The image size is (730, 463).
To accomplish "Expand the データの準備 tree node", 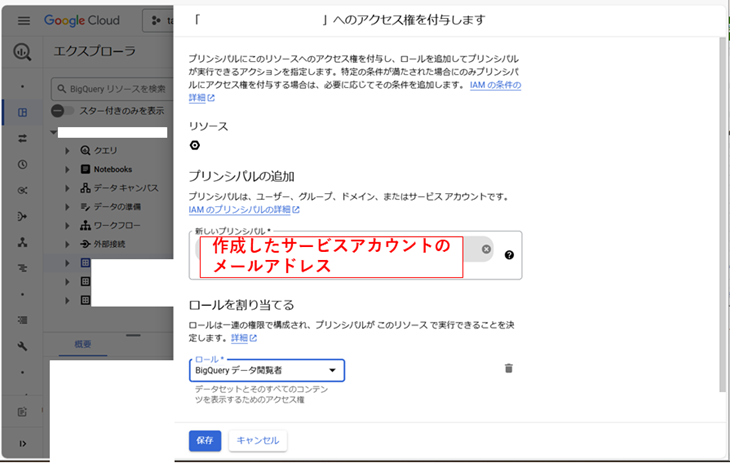I will (68, 206).
